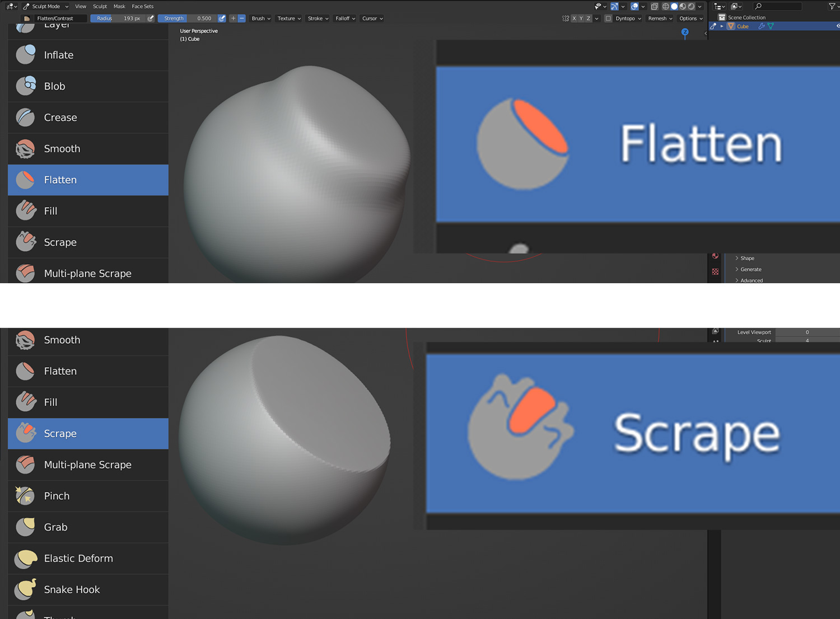Expand the Advanced section

point(752,280)
